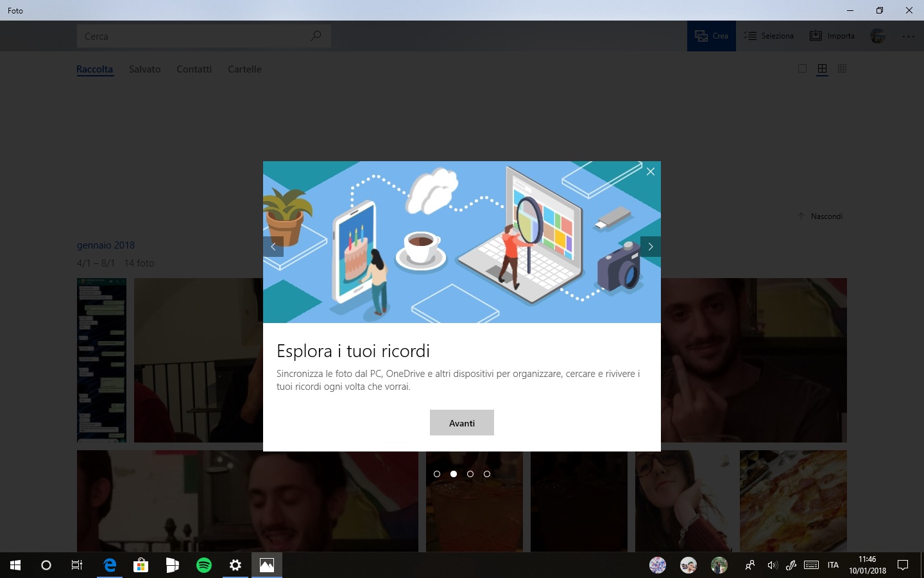Click the Avanti button

click(462, 423)
